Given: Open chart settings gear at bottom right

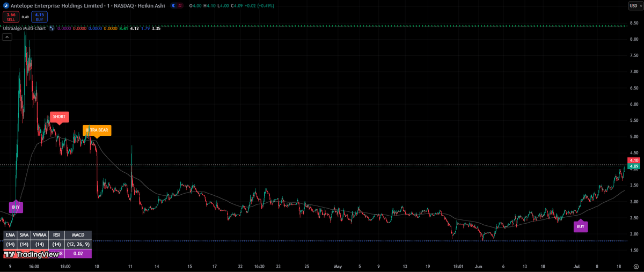Looking at the screenshot, I should coord(635,266).
